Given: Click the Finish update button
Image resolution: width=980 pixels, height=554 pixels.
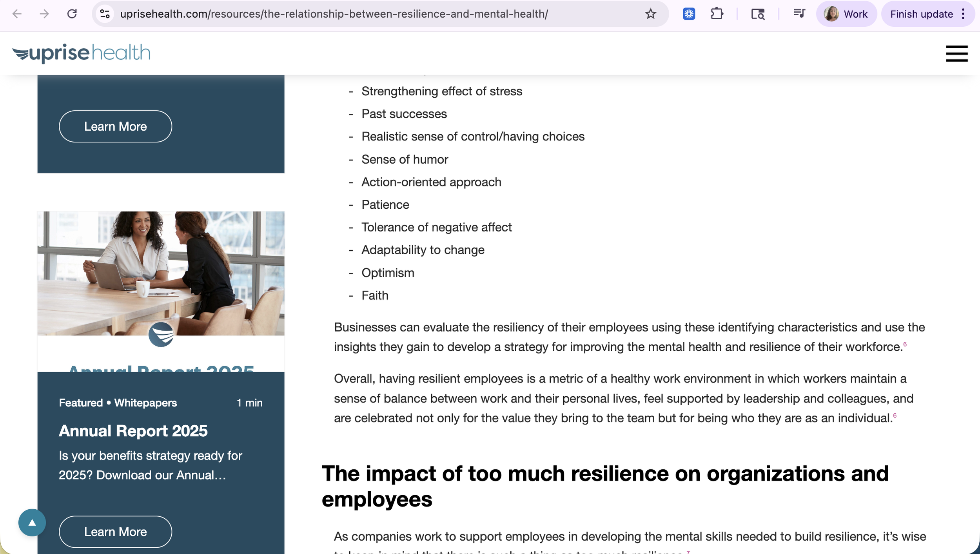Looking at the screenshot, I should coord(921,14).
